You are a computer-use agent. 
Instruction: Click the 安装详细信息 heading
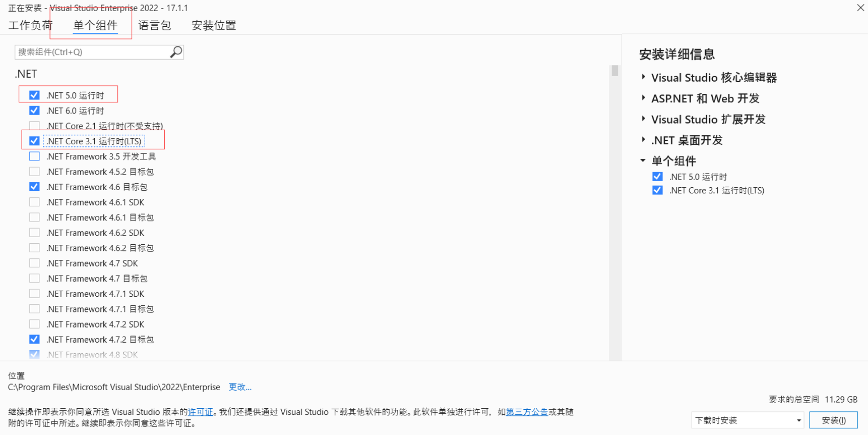[677, 54]
